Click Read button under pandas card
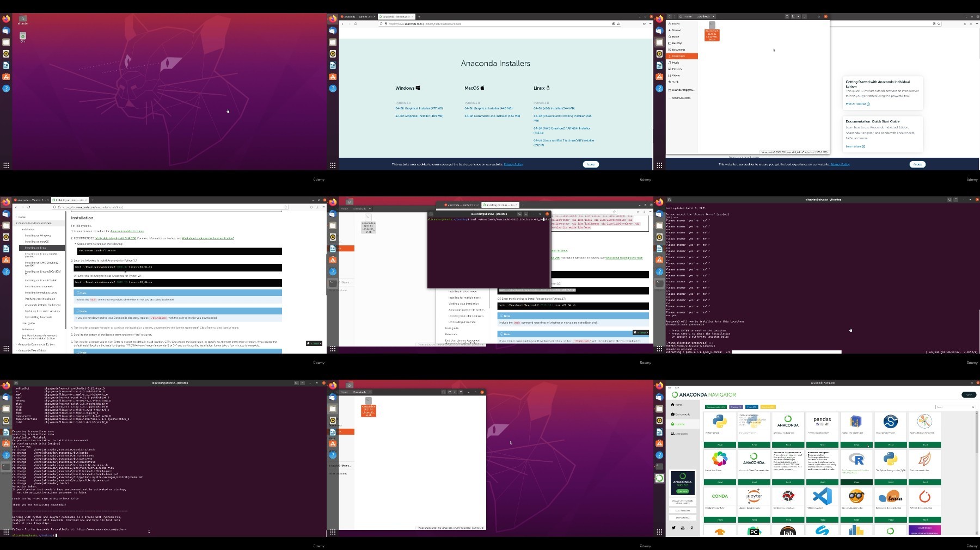Screen dimensions: 980x550 tap(822, 444)
